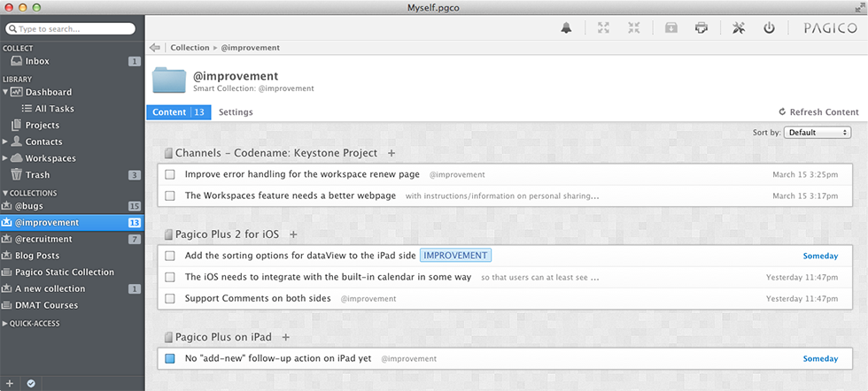The image size is (868, 391).
Task: Switch to the Content tab
Action: coord(178,112)
